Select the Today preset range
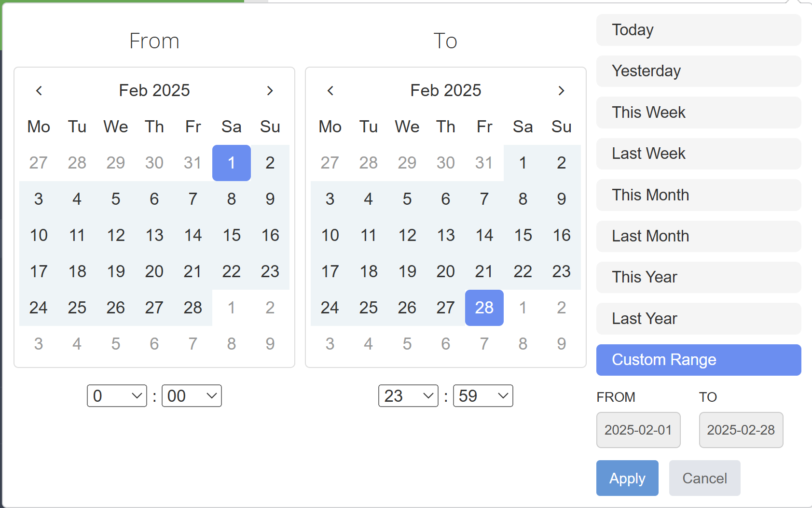Screen dimensions: 812x508 (x=699, y=30)
